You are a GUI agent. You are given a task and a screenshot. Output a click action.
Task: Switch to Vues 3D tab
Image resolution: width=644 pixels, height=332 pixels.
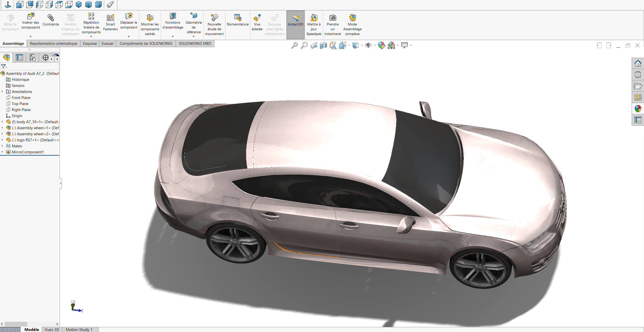coord(52,329)
